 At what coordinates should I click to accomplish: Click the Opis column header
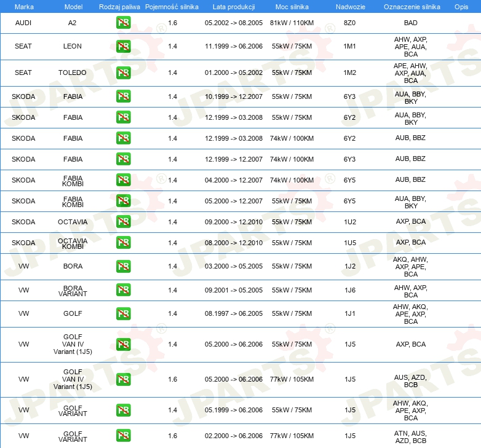point(461,7)
